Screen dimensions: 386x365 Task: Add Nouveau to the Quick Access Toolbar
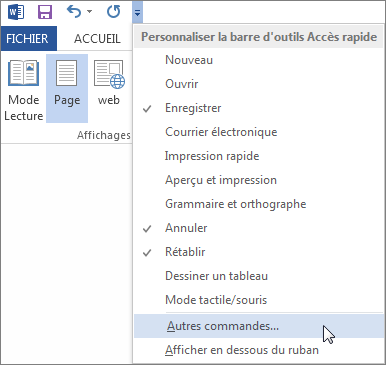tap(258, 60)
